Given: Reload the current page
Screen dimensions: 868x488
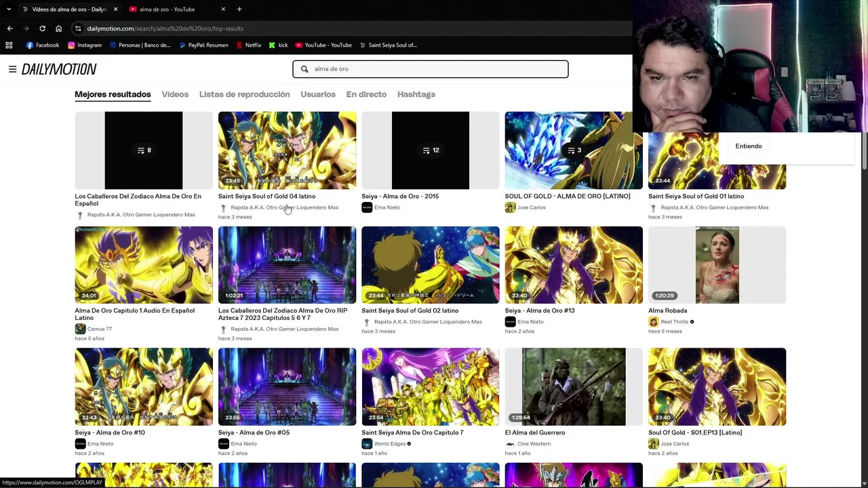Looking at the screenshot, I should [42, 28].
